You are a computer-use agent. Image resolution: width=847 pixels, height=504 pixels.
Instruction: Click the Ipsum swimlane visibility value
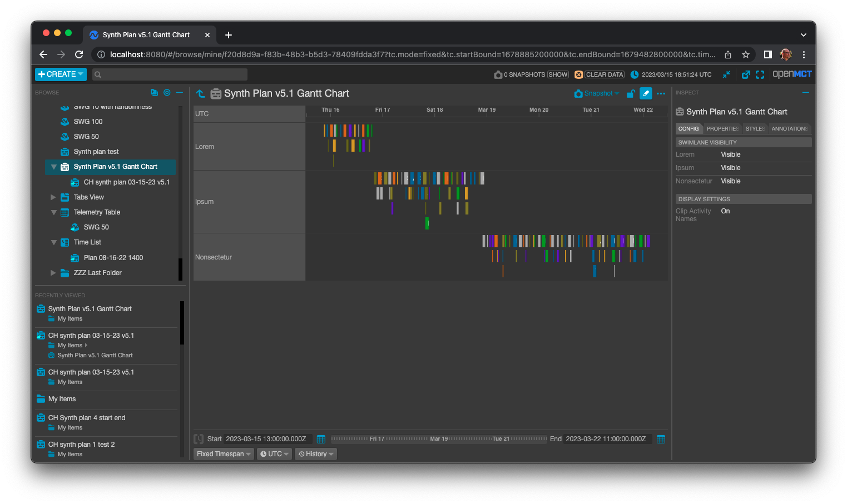point(731,168)
